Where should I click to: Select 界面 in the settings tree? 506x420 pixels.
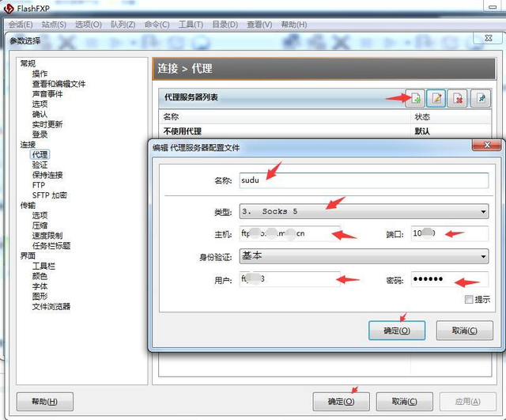pyautogui.click(x=28, y=256)
